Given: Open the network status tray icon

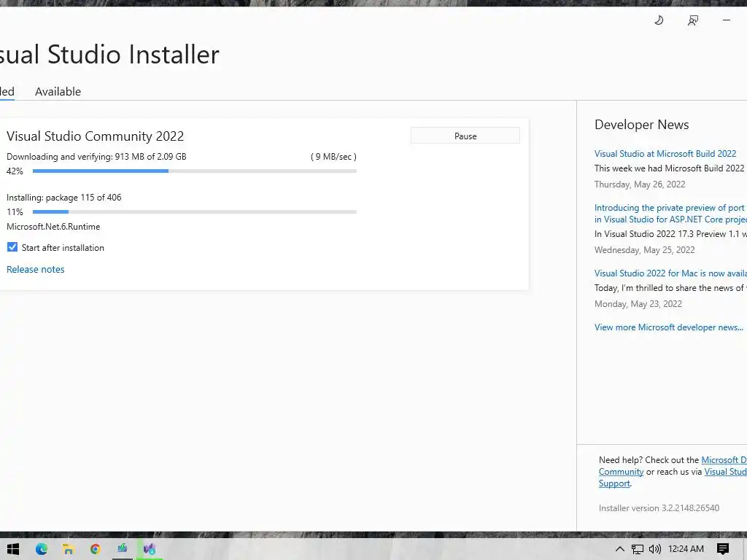Looking at the screenshot, I should coord(637,549).
